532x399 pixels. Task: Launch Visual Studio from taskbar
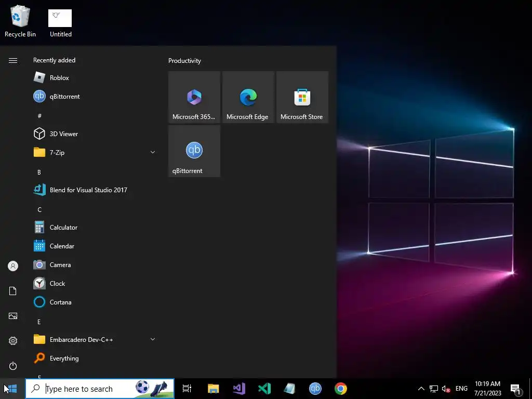tap(239, 389)
